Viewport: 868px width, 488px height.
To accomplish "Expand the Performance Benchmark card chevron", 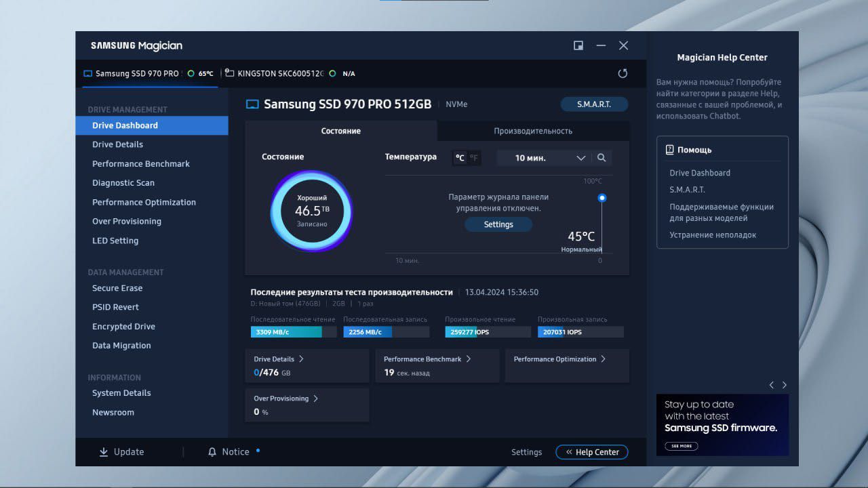I will coord(468,359).
